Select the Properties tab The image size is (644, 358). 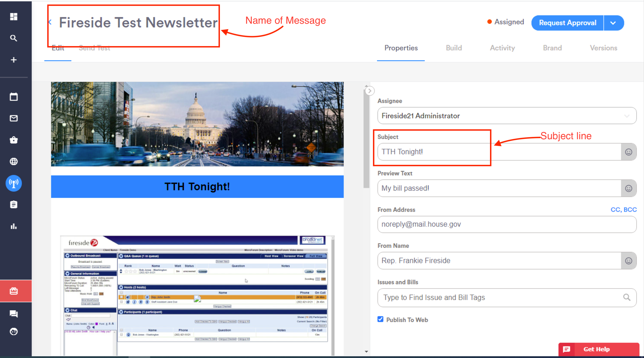click(x=401, y=48)
